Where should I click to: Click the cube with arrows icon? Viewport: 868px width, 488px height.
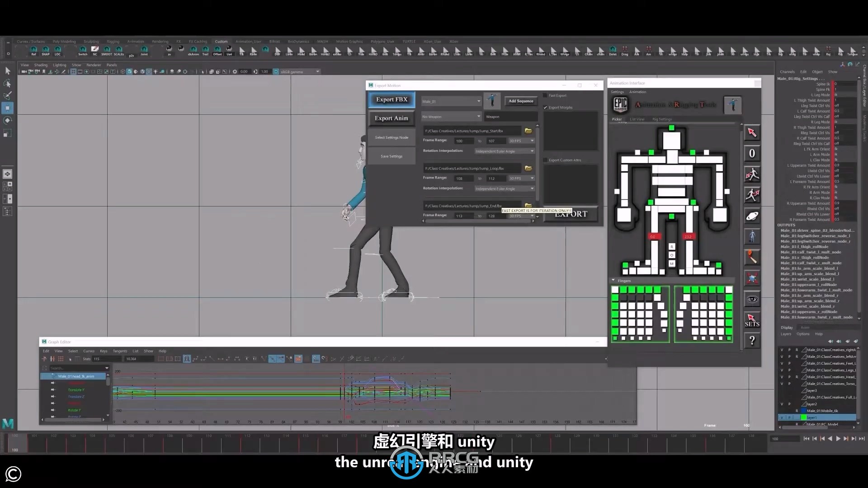click(752, 278)
